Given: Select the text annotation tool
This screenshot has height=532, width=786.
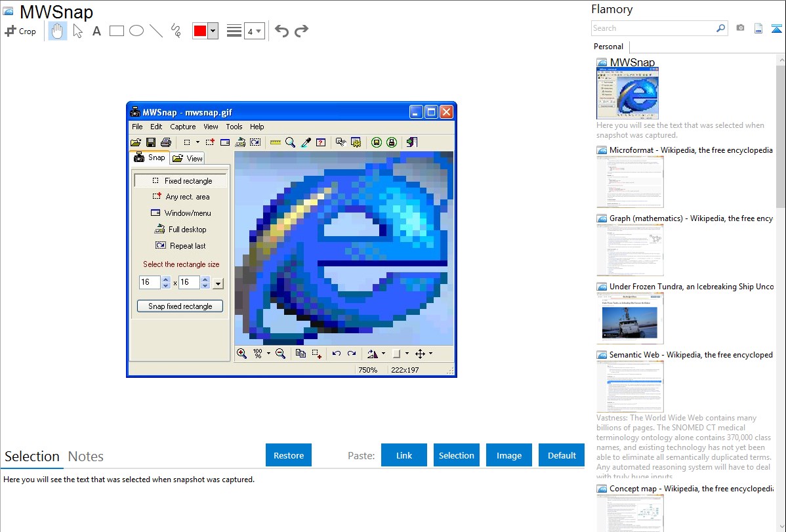Looking at the screenshot, I should (96, 31).
